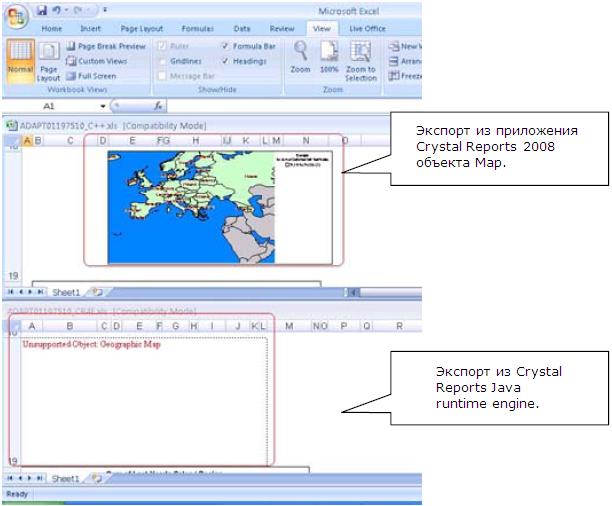The height and width of the screenshot is (506, 612).
Task: Save the workbook via quick access icon
Action: [x=42, y=11]
